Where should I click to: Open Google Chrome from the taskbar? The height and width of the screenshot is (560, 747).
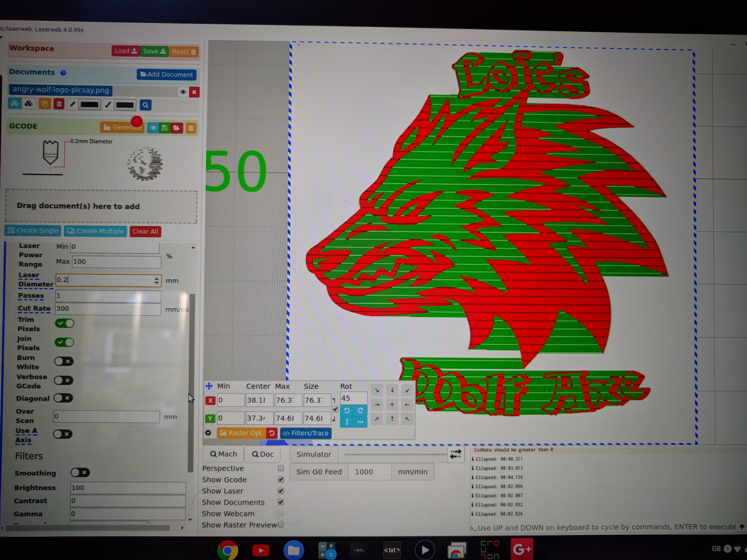pos(228,550)
